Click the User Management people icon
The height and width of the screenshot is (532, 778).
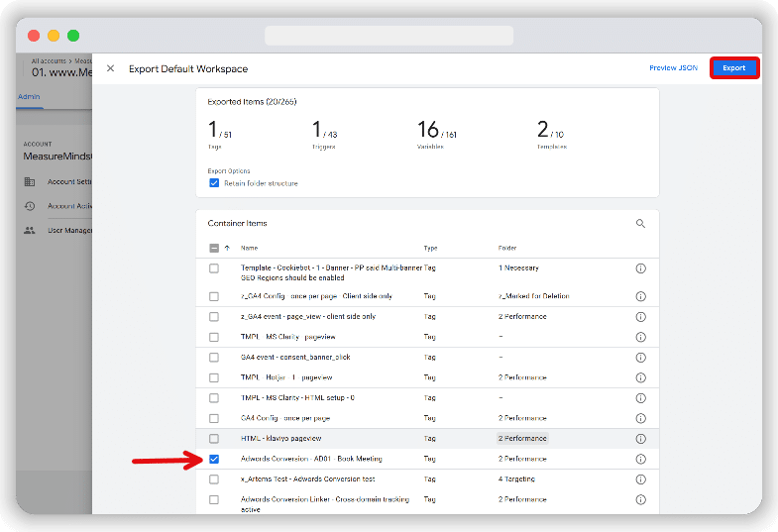coord(30,230)
